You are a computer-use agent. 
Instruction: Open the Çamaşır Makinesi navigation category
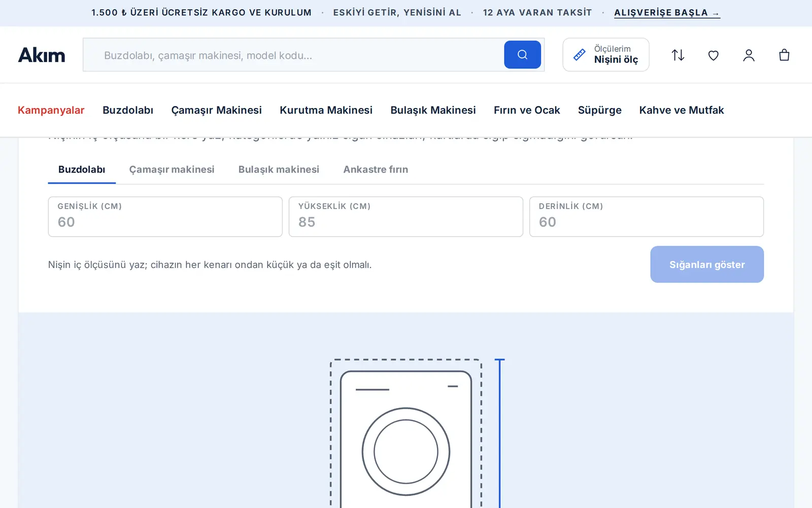pyautogui.click(x=217, y=110)
